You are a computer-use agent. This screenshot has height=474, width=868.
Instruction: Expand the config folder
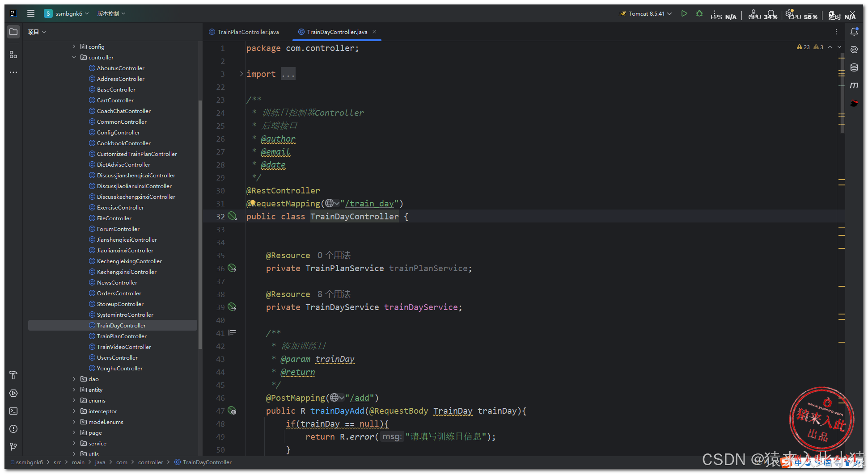coord(74,46)
